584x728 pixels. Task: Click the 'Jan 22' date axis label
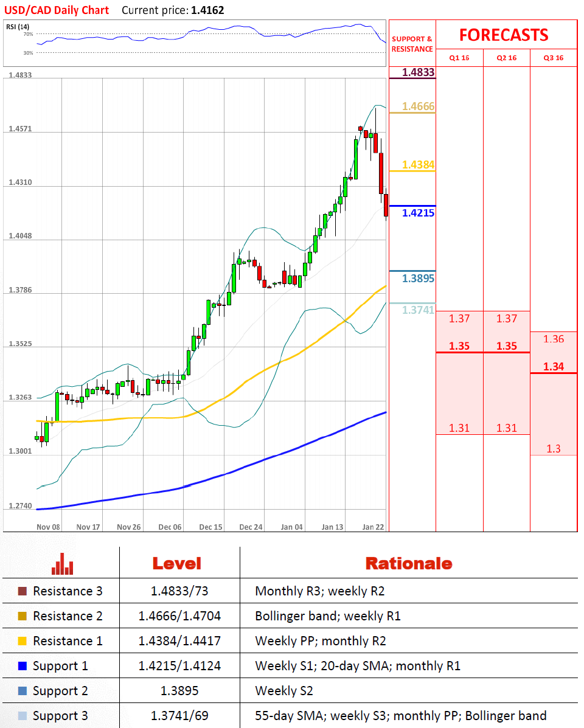coord(374,527)
